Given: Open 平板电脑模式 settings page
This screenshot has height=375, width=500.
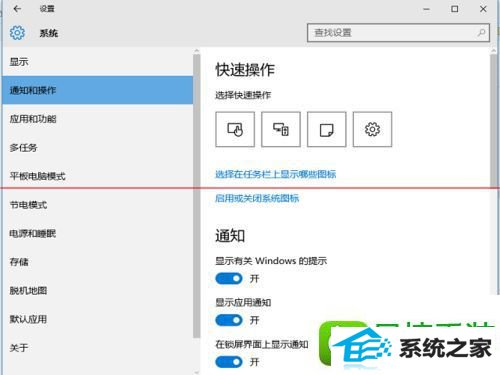Looking at the screenshot, I should [97, 176].
